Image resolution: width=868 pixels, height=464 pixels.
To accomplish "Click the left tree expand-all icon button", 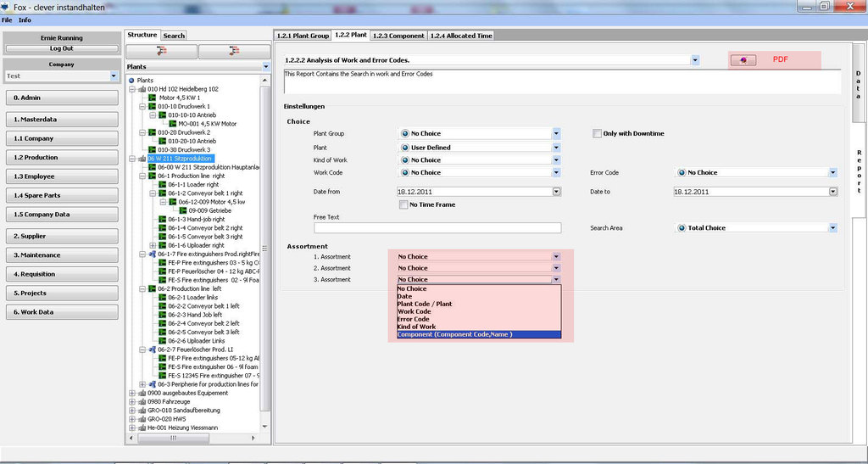I will pos(161,51).
